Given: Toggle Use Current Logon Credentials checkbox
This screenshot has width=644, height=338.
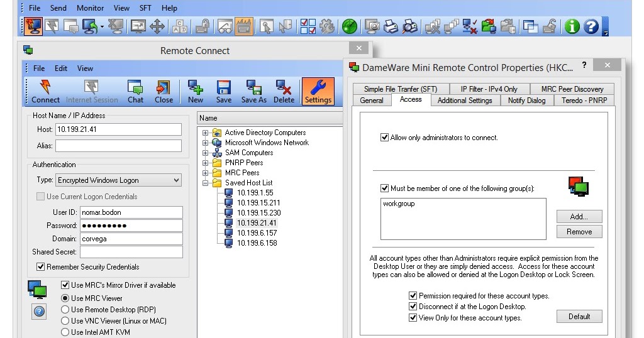Looking at the screenshot, I should [x=40, y=197].
